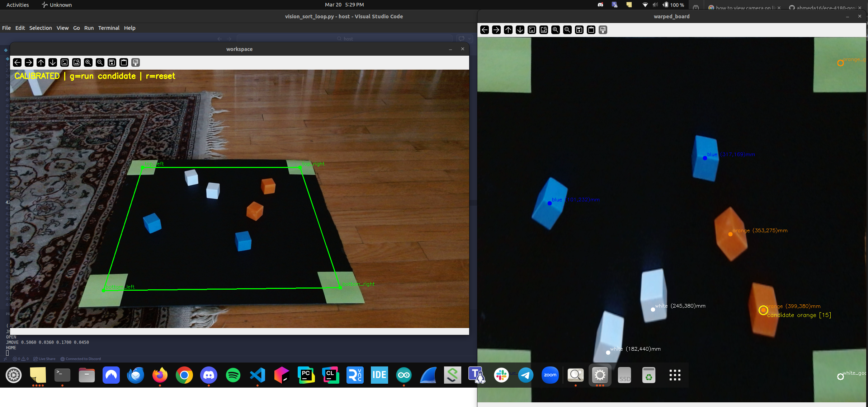Zoom out on the workspace window image
This screenshot has height=407, width=868.
[x=100, y=62]
